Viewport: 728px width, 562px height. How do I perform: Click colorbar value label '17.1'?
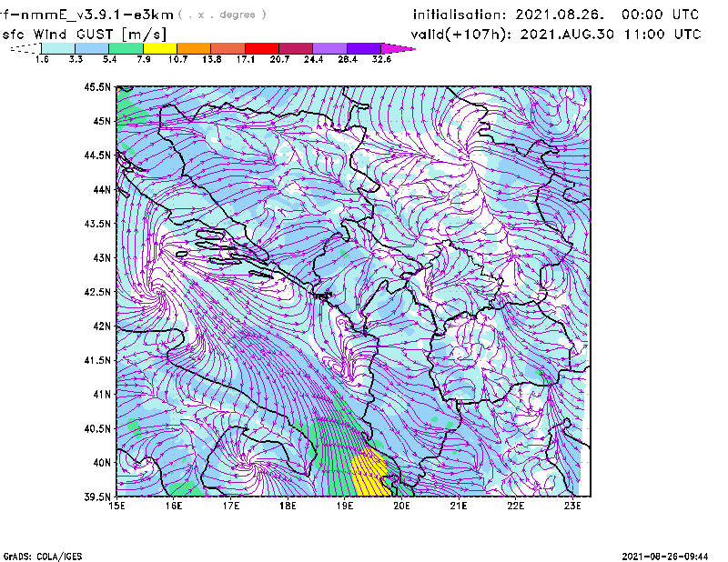(x=245, y=59)
